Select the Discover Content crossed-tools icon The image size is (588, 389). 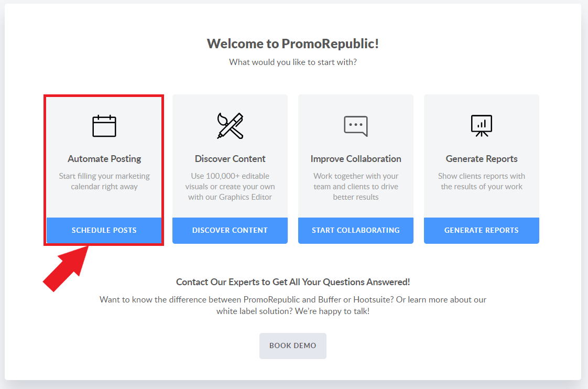pos(230,126)
